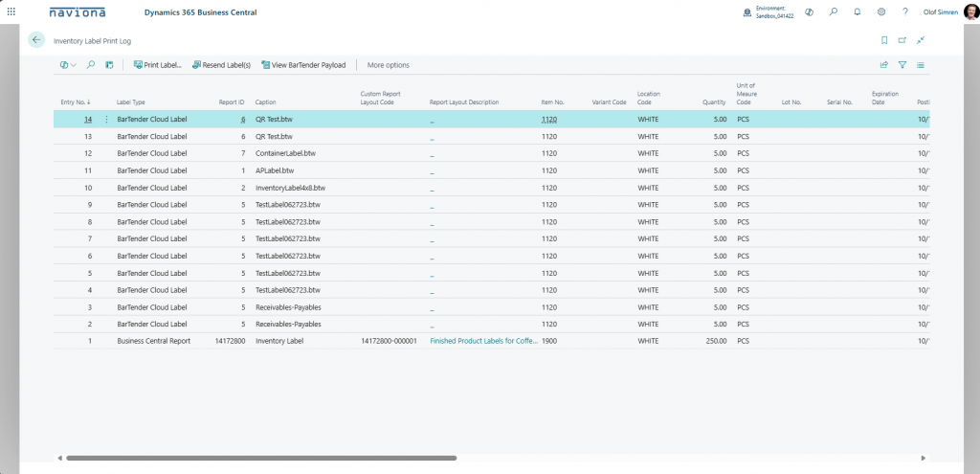This screenshot has height=474, width=980.
Task: Click quantity 250.00 cell
Action: pyautogui.click(x=715, y=341)
